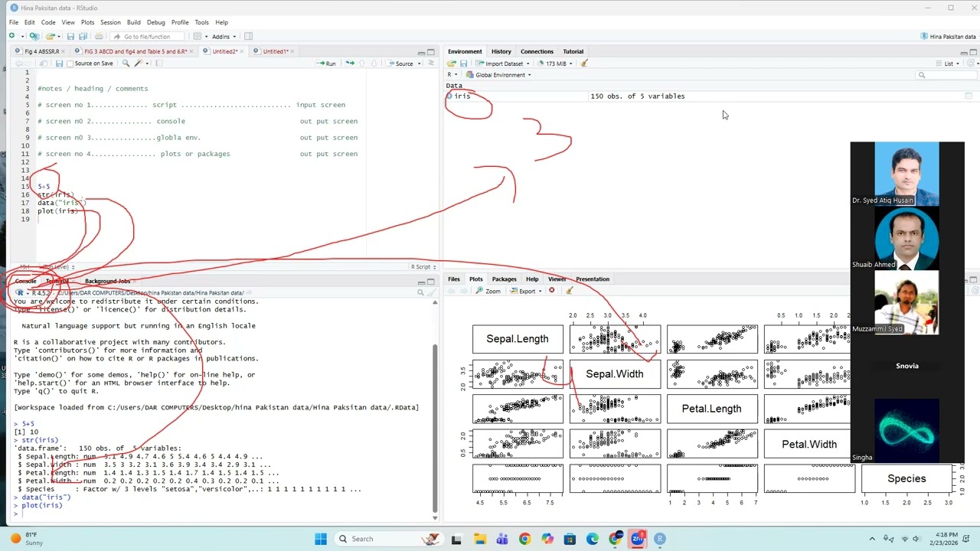Expand the iris object details
The image size is (980, 551).
point(449,96)
